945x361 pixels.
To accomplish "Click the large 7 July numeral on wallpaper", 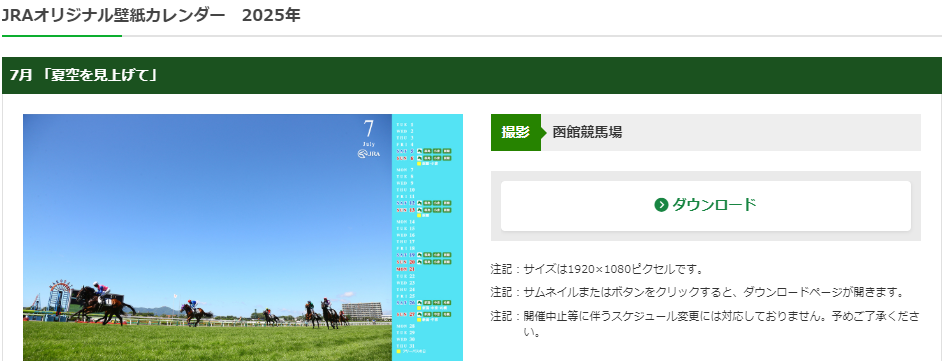I will click(x=369, y=128).
